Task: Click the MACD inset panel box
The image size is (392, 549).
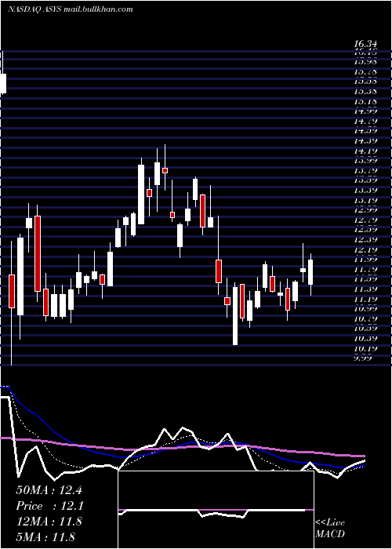Action: [x=216, y=510]
